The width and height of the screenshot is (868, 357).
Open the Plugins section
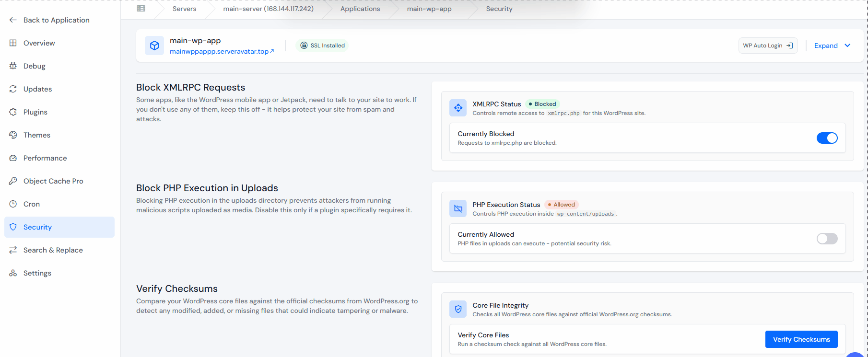coord(59,112)
